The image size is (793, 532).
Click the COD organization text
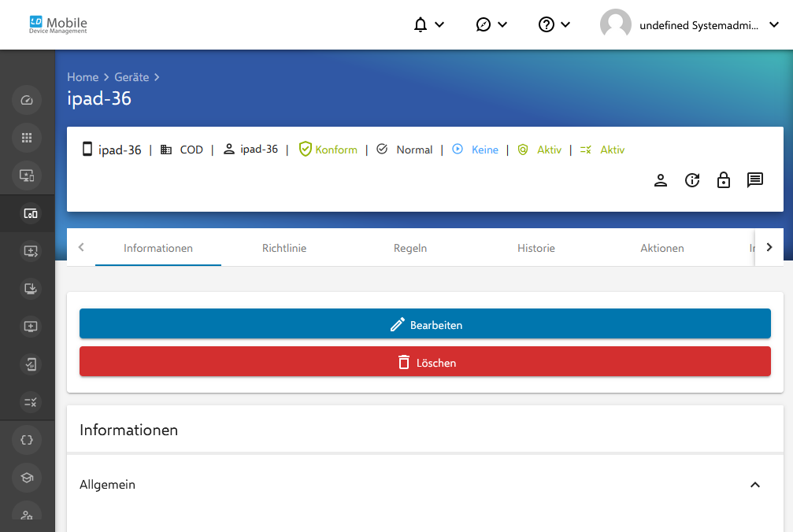click(x=191, y=150)
